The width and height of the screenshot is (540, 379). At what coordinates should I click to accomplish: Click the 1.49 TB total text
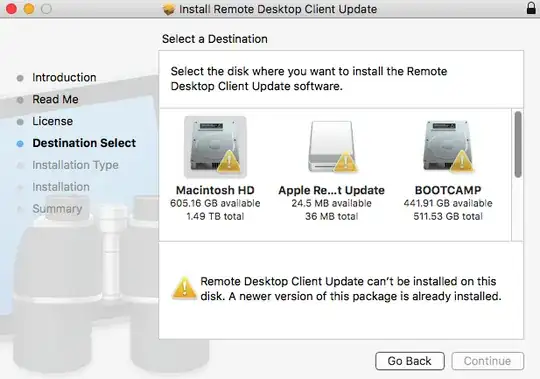point(215,216)
